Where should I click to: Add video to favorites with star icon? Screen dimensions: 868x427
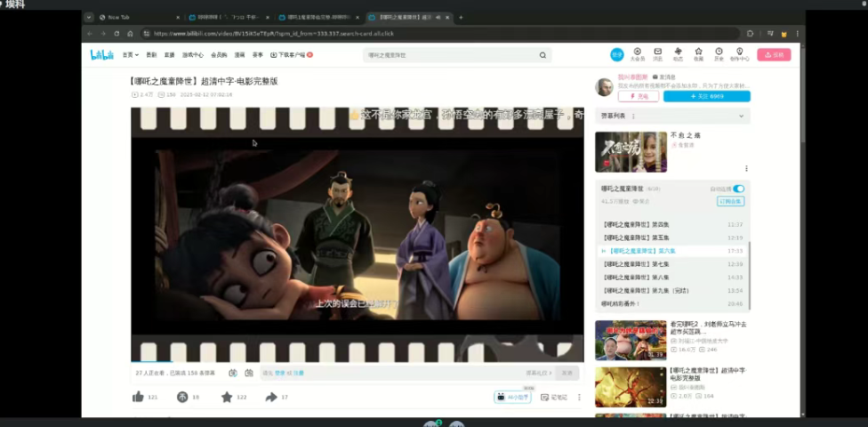(227, 397)
